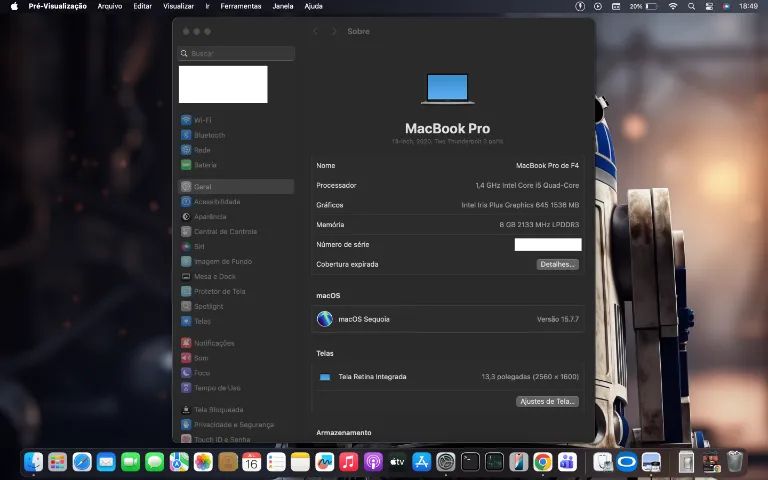Click the Versão 15.7.7 text
The image size is (768, 480).
[558, 319]
